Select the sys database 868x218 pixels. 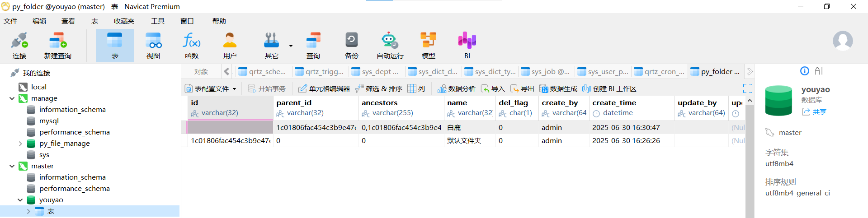44,155
